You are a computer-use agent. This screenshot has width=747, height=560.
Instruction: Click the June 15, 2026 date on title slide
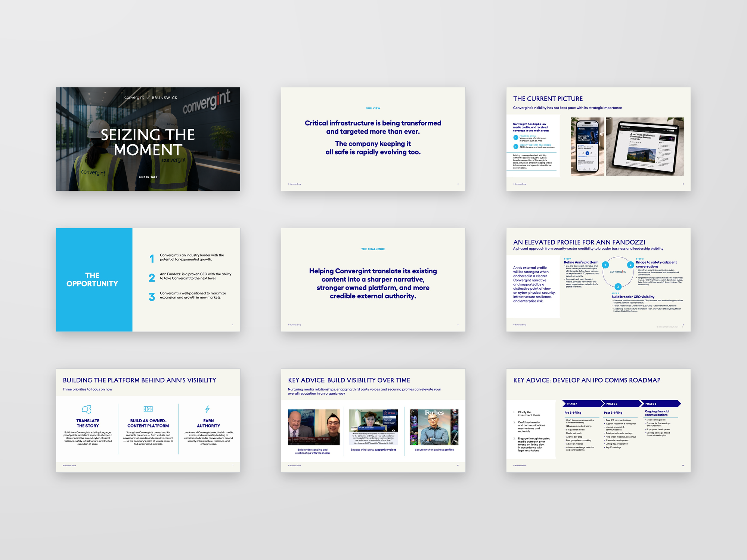click(148, 177)
